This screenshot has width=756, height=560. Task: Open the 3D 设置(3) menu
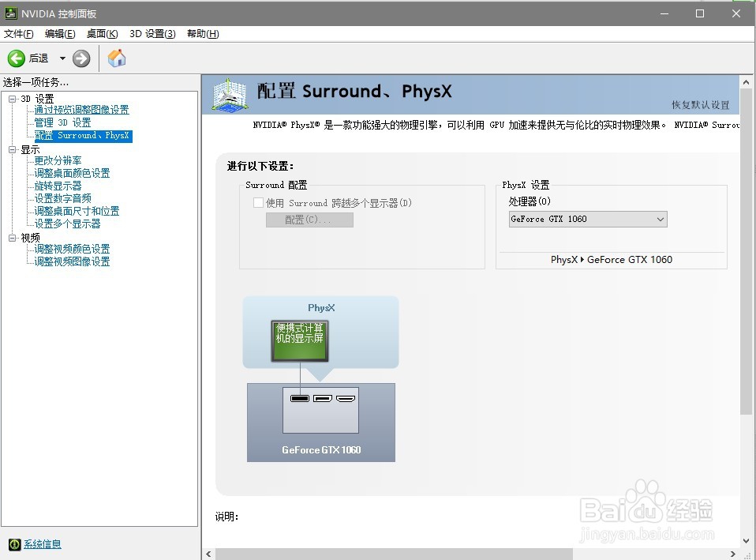click(152, 34)
